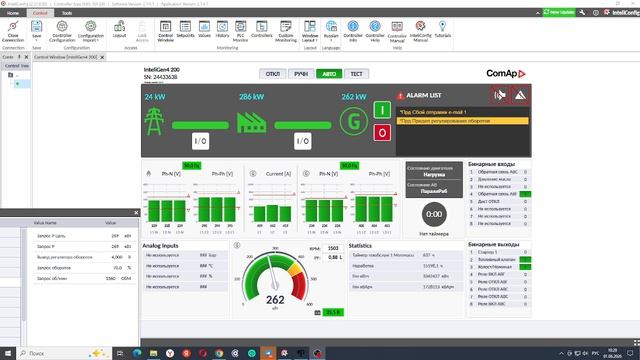Switch to the Control ribbon tab
This screenshot has height=360, width=640.
point(40,13)
